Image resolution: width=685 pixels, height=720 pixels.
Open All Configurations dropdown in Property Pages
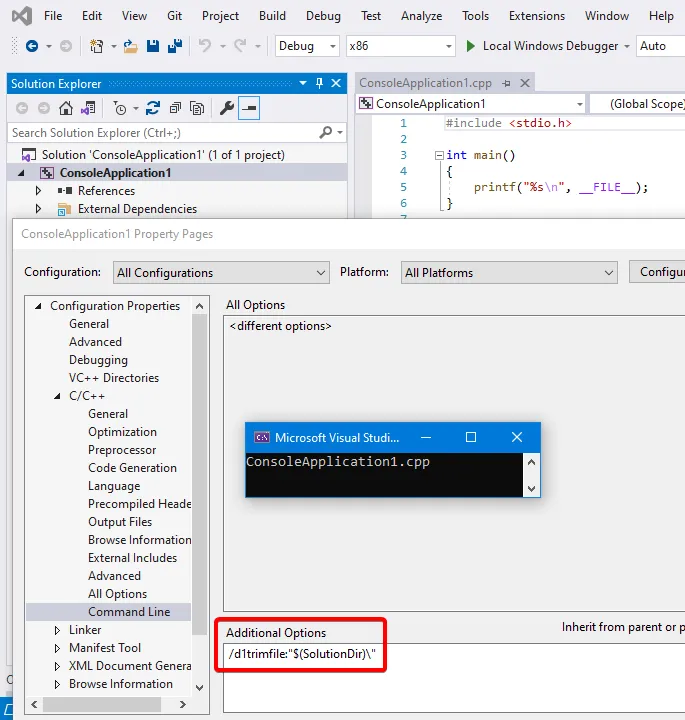click(221, 273)
